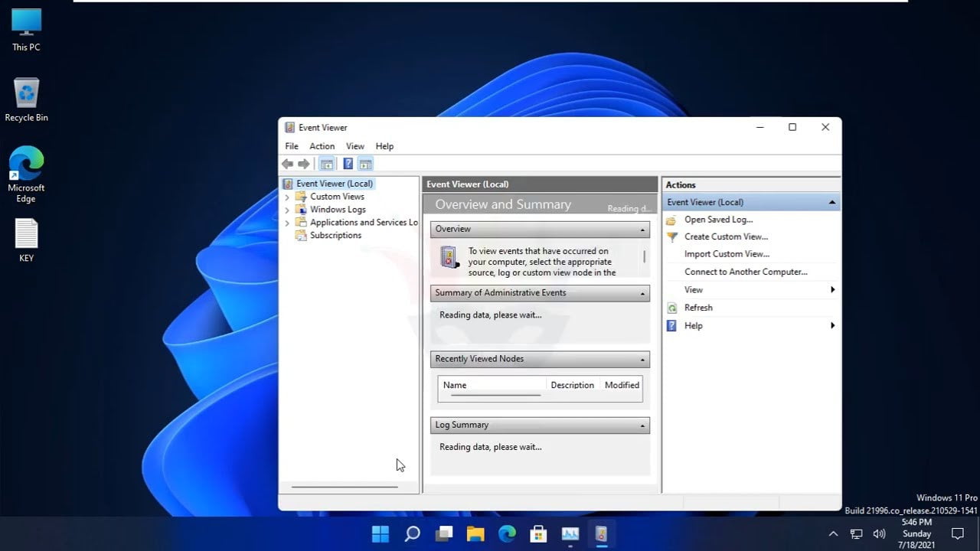Open the Action menu
The width and height of the screenshot is (980, 551).
(322, 145)
